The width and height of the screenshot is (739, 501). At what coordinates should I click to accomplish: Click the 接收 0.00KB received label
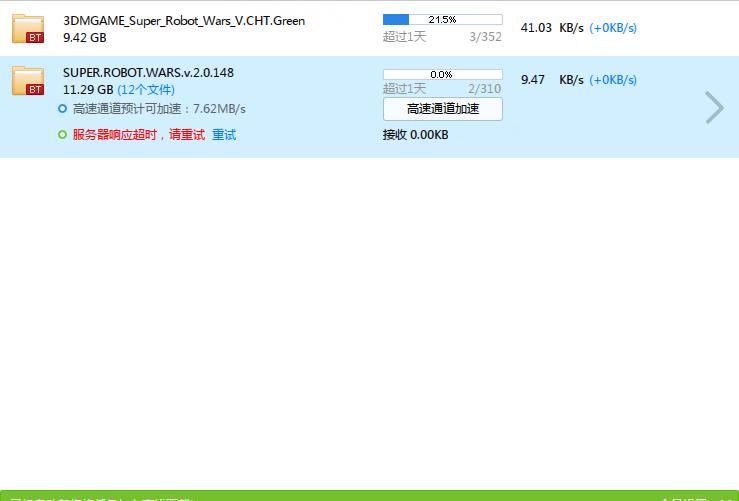(x=415, y=135)
